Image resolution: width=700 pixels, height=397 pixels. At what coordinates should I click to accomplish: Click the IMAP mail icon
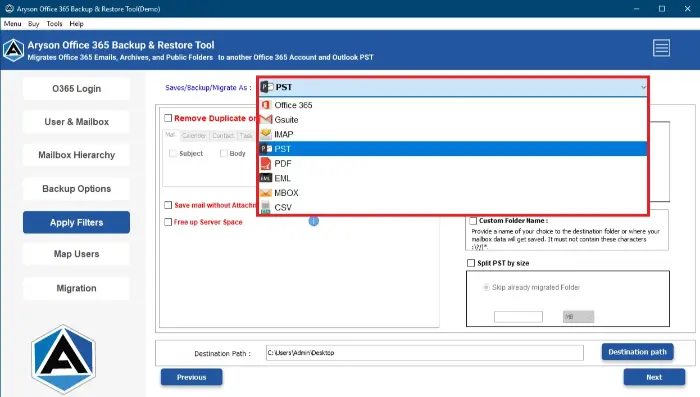tap(266, 134)
